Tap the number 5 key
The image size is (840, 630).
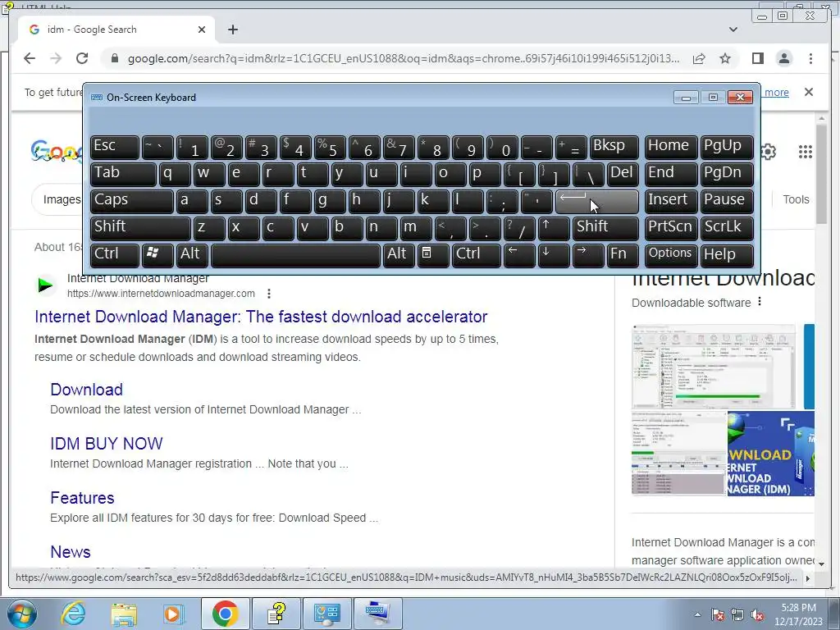[x=330, y=147]
